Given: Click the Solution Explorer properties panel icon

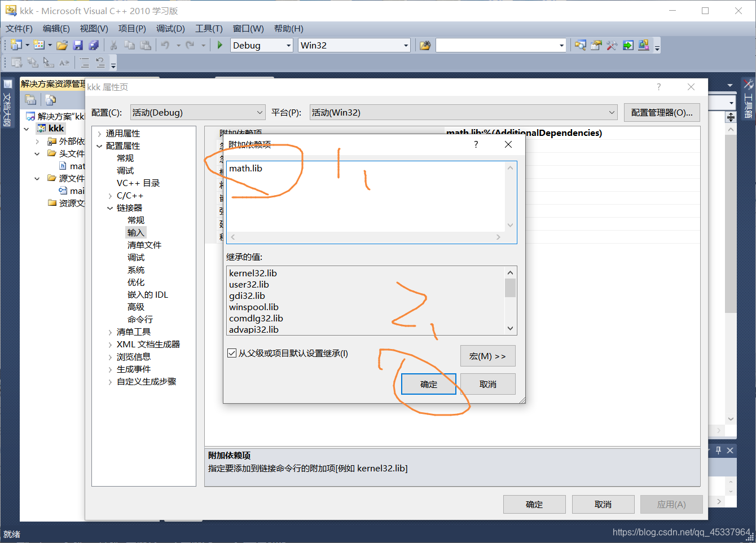Looking at the screenshot, I should [x=31, y=100].
